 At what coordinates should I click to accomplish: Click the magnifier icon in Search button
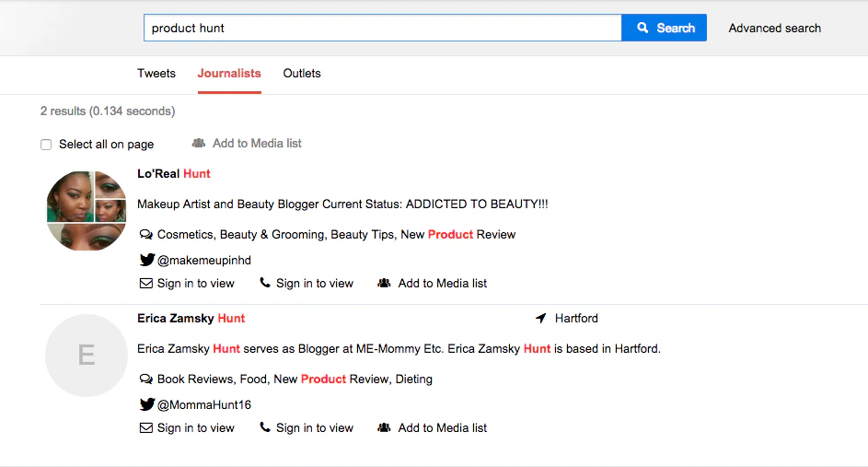[x=642, y=28]
